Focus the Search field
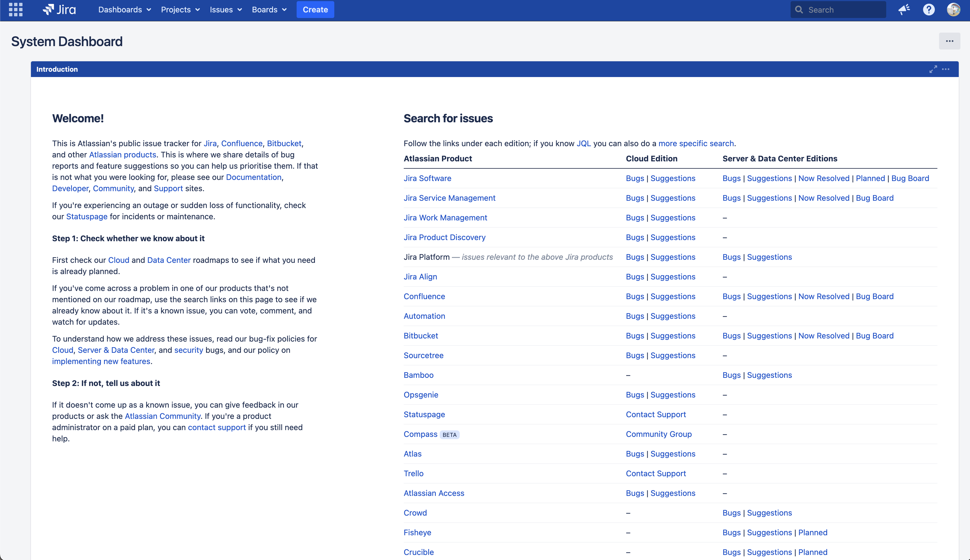Viewport: 970px width, 560px height. 838,10
